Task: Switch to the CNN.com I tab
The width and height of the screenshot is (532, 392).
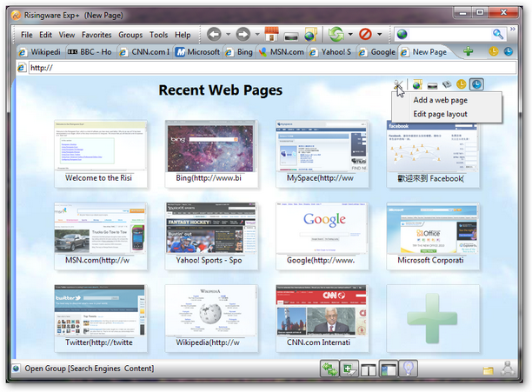Action: point(145,52)
